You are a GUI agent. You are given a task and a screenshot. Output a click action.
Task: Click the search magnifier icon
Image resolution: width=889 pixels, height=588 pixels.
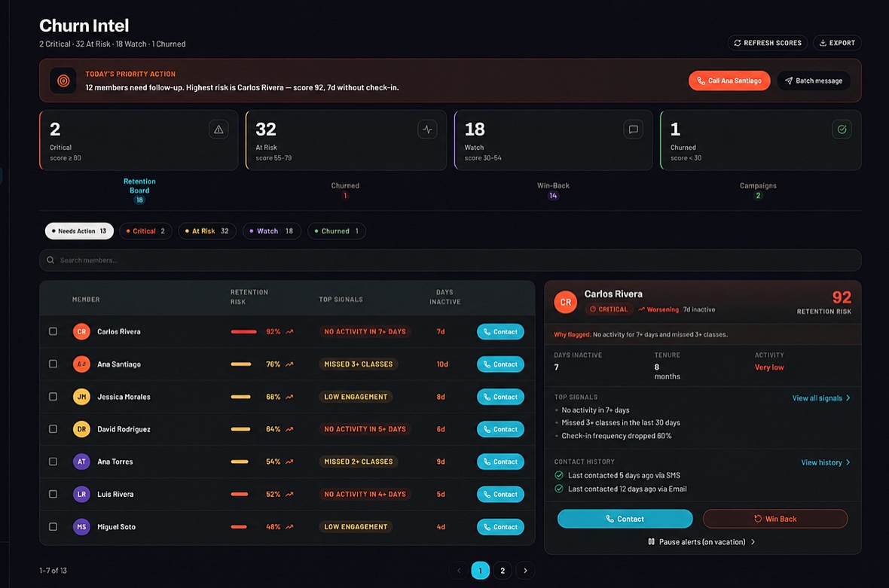pos(50,260)
